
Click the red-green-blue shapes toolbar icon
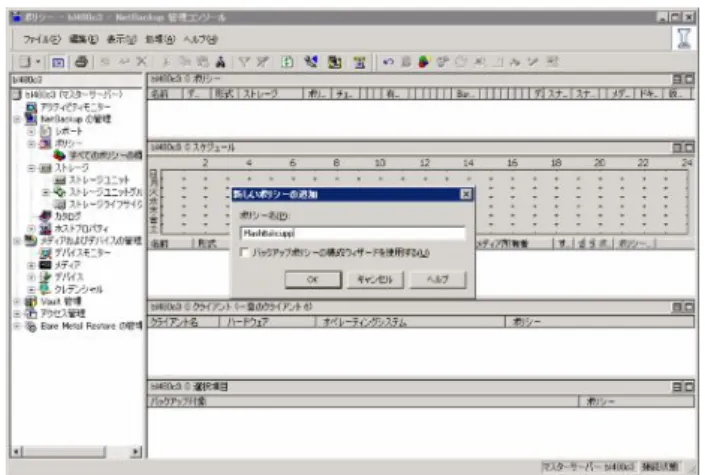click(x=424, y=62)
